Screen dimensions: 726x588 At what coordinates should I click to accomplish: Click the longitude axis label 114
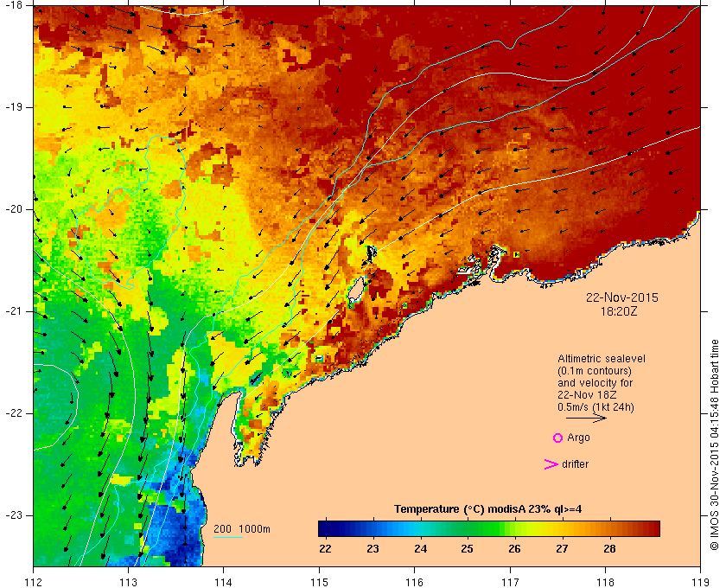(224, 582)
